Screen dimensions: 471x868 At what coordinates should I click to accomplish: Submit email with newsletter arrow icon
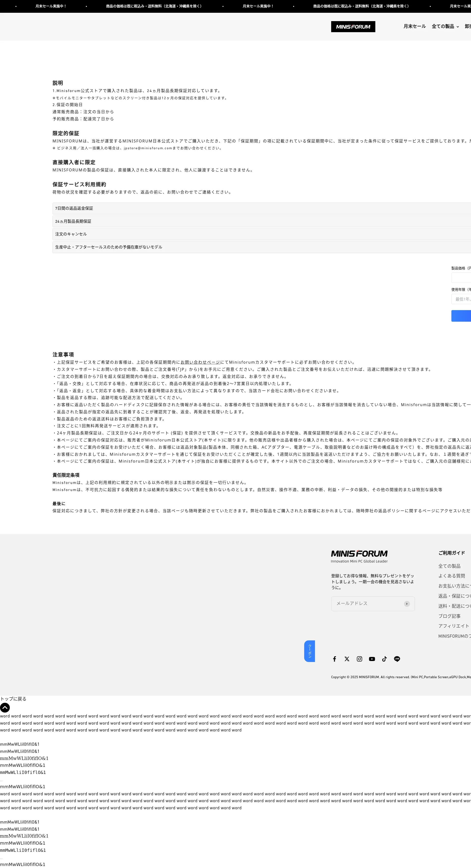point(407,604)
